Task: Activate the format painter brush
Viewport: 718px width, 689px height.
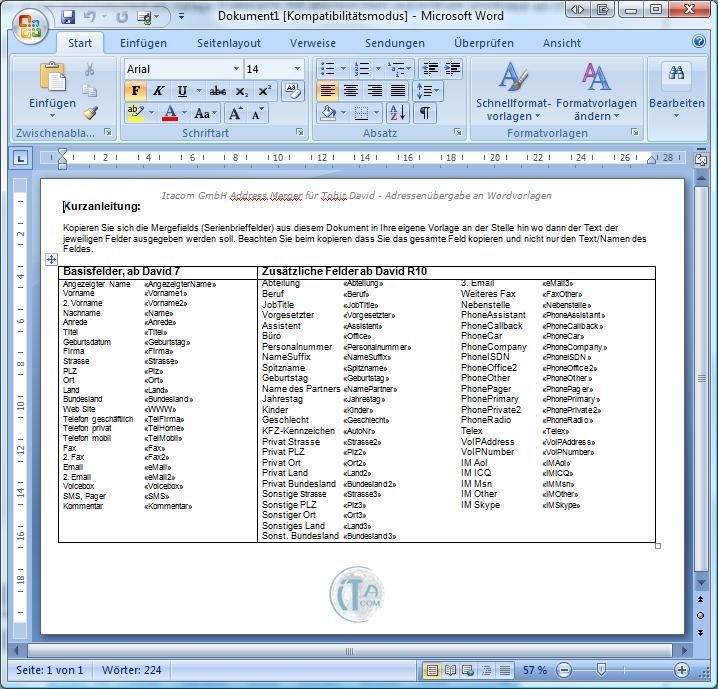Action: click(90, 113)
